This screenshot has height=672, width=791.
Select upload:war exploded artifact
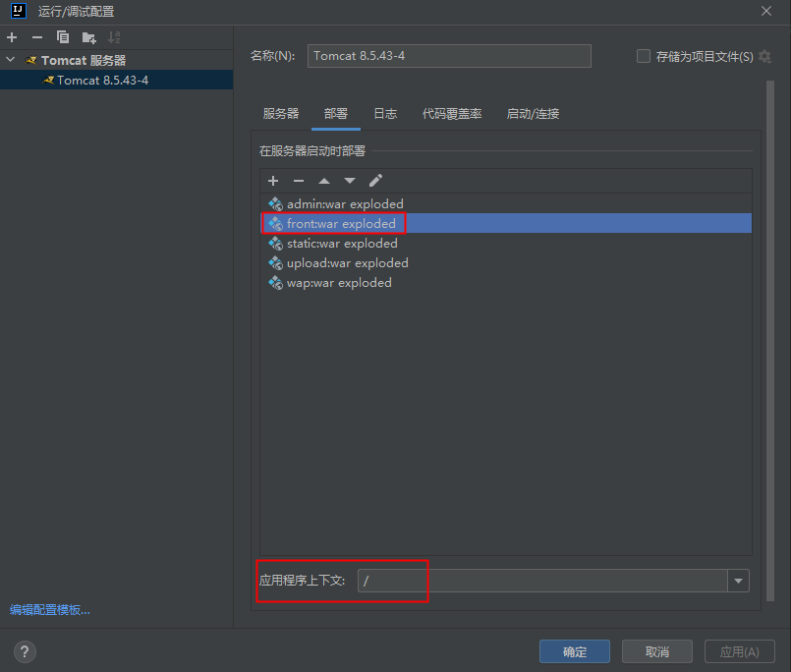(x=506, y=263)
